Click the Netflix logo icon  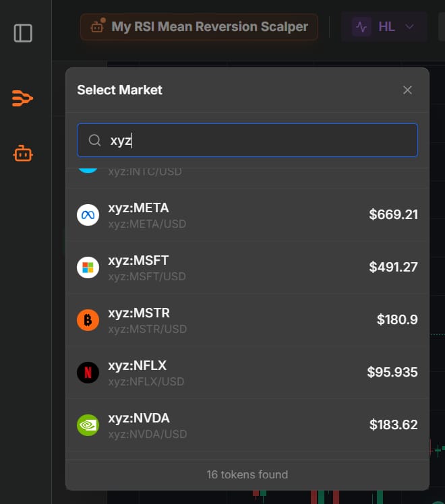[x=88, y=373]
